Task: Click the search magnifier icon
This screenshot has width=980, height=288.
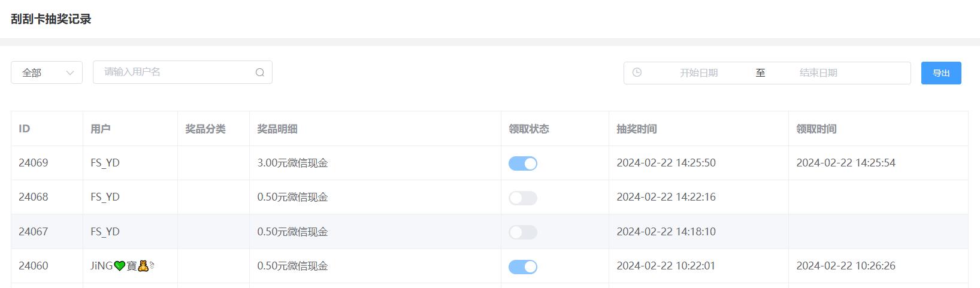Action: [x=260, y=72]
